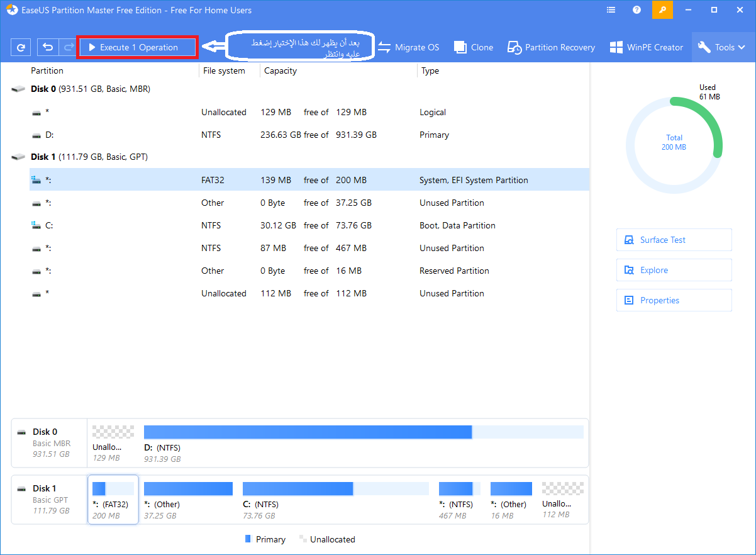The width and height of the screenshot is (756, 555).
Task: Launch Partition Recovery
Action: (x=552, y=47)
